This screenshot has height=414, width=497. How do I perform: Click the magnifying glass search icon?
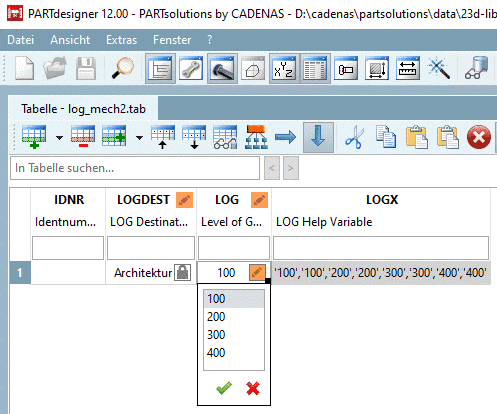[x=122, y=69]
